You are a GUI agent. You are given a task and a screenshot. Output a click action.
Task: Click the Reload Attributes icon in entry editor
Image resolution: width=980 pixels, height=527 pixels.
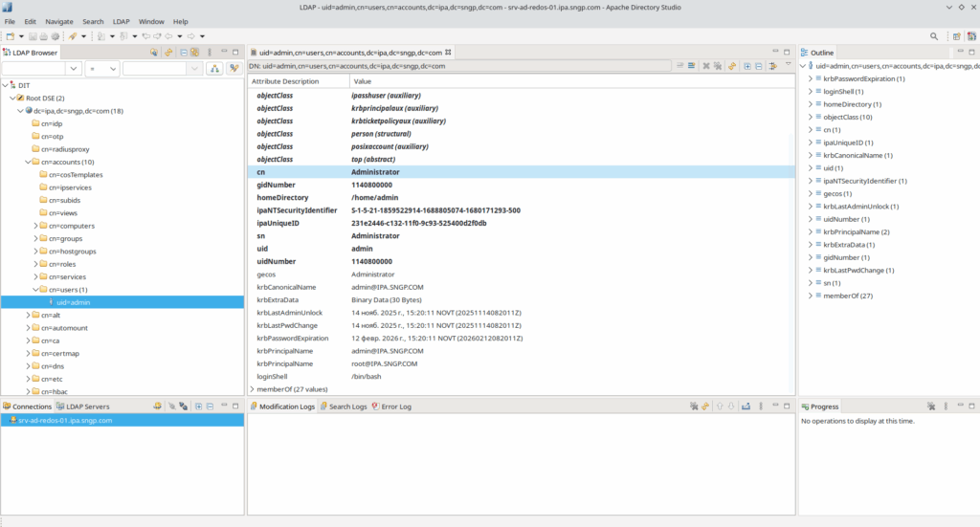732,66
